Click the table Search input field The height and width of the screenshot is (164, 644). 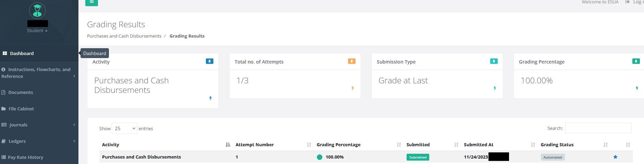(598, 128)
